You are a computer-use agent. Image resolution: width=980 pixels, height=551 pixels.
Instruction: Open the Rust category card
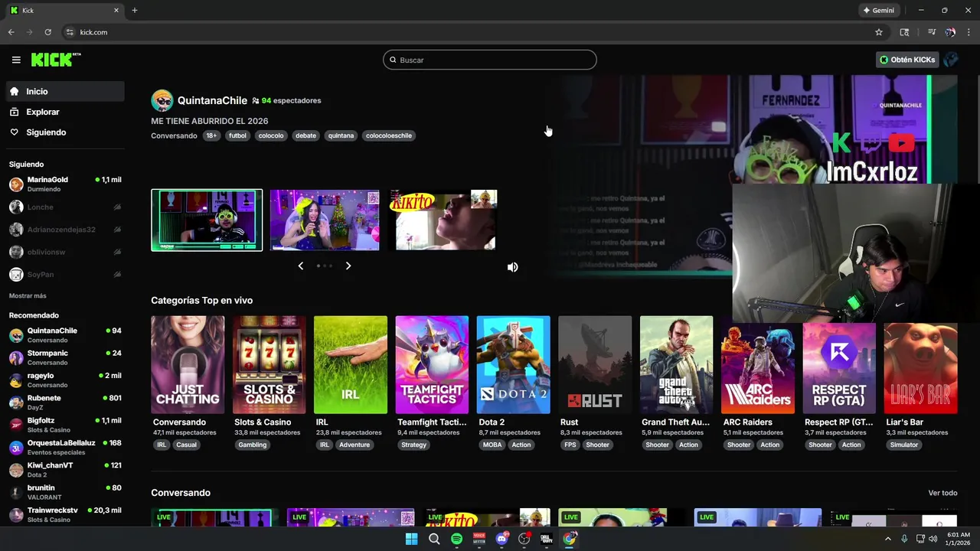595,365
